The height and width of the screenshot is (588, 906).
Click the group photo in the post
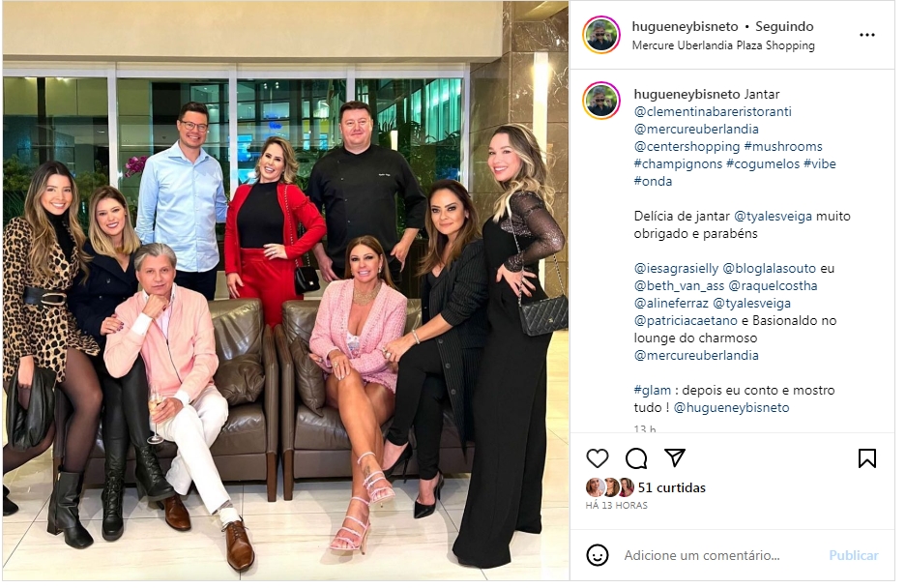[285, 291]
